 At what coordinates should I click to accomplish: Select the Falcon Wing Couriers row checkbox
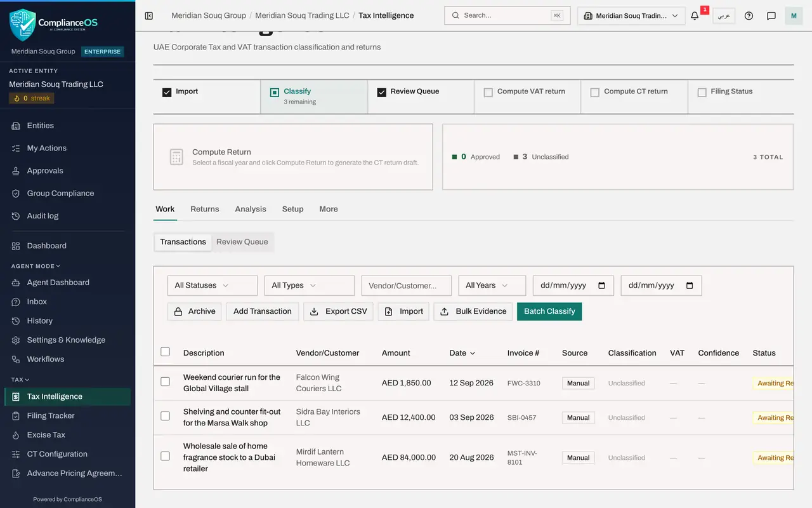[166, 382]
